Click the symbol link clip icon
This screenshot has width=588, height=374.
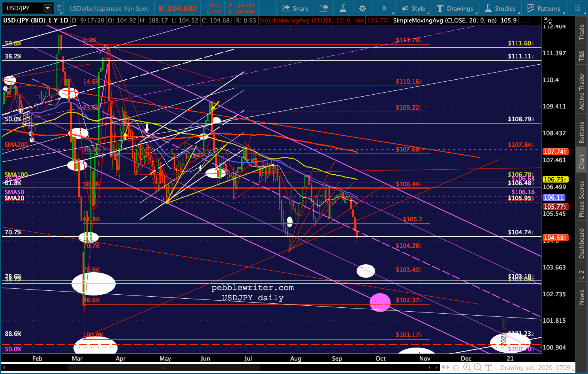59,8
